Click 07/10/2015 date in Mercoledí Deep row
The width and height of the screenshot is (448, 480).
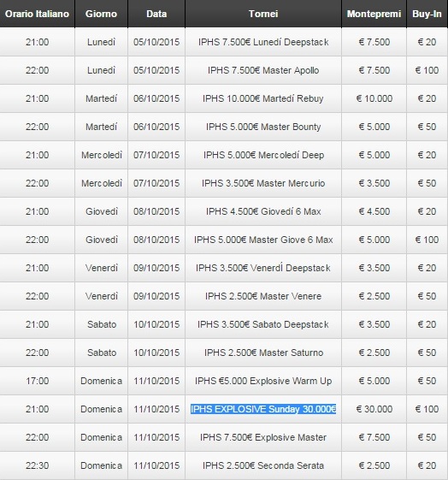click(156, 155)
